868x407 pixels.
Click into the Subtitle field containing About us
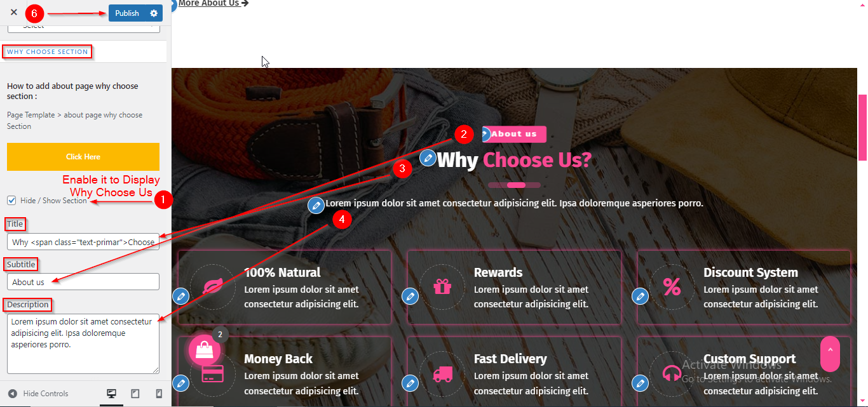click(83, 282)
